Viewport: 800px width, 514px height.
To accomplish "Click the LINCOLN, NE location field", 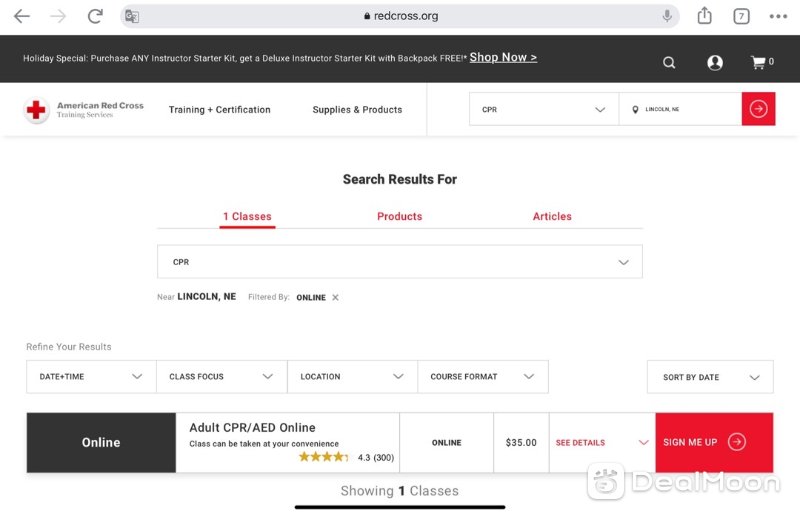I will (680, 109).
